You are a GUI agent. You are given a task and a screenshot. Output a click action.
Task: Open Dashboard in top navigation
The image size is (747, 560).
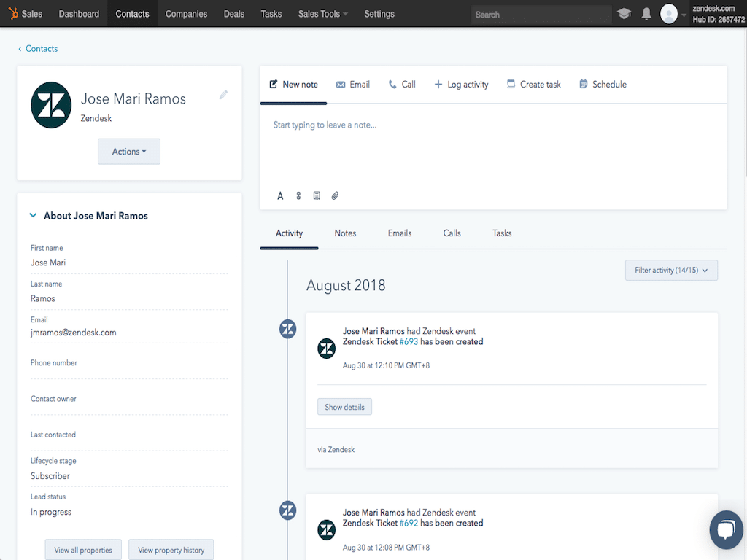pos(79,14)
